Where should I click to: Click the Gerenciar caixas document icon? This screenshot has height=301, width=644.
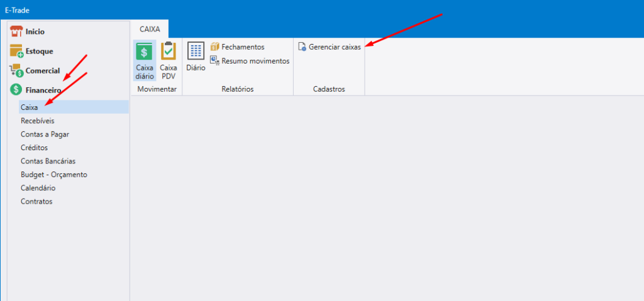pyautogui.click(x=303, y=47)
